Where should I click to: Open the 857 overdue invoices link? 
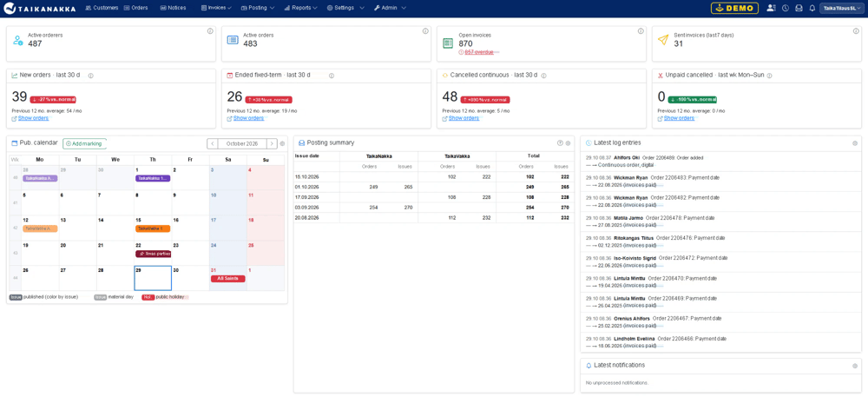477,51
